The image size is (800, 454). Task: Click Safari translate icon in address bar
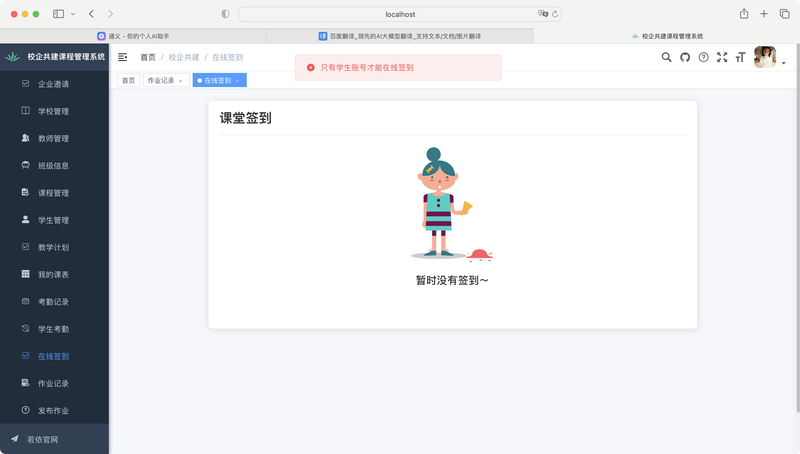point(543,14)
